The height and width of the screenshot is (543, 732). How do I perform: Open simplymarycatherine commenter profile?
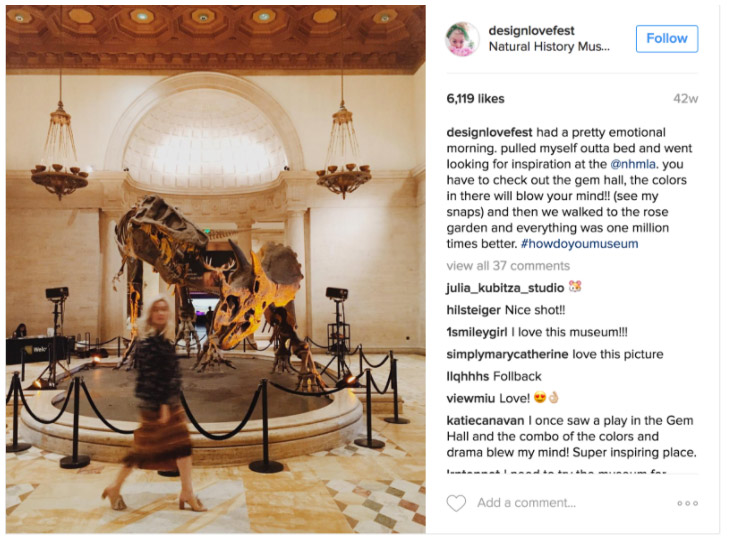507,354
